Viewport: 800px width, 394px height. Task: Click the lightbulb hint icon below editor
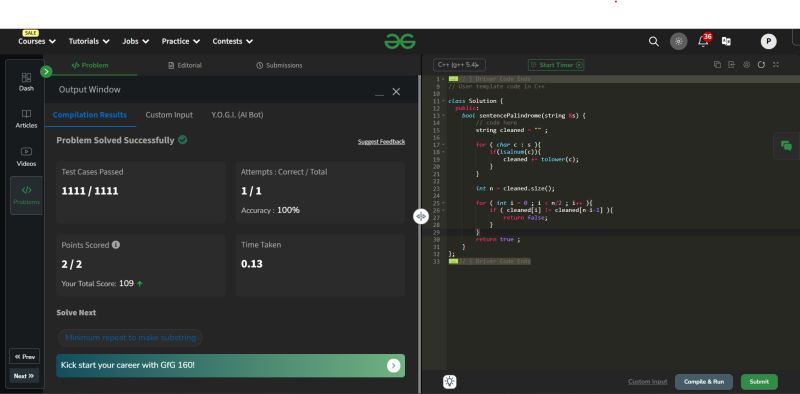pos(449,381)
